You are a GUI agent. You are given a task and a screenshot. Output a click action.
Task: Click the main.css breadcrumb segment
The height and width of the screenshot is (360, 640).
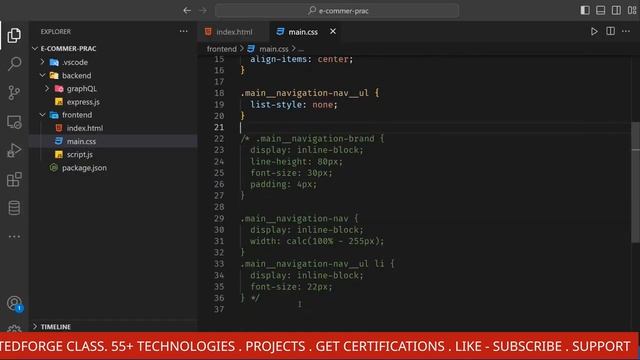point(273,49)
